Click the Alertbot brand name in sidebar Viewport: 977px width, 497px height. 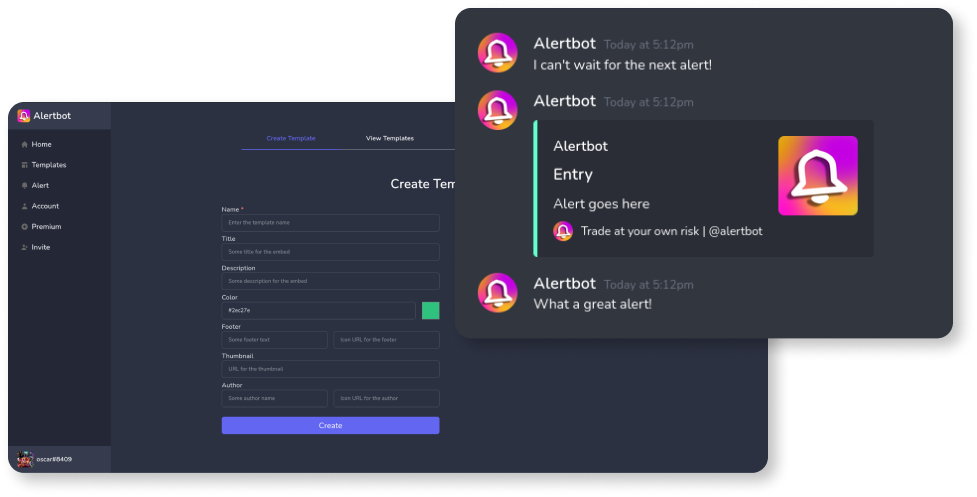52,116
